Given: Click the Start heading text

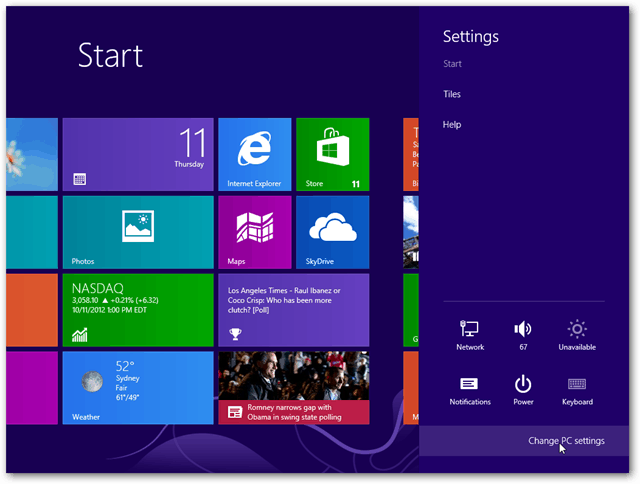Looking at the screenshot, I should pyautogui.click(x=110, y=56).
